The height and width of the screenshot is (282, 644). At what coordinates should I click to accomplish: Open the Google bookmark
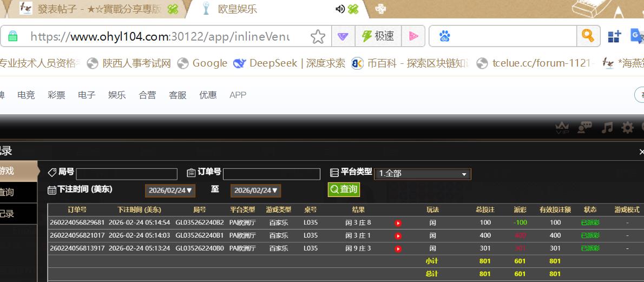point(202,63)
